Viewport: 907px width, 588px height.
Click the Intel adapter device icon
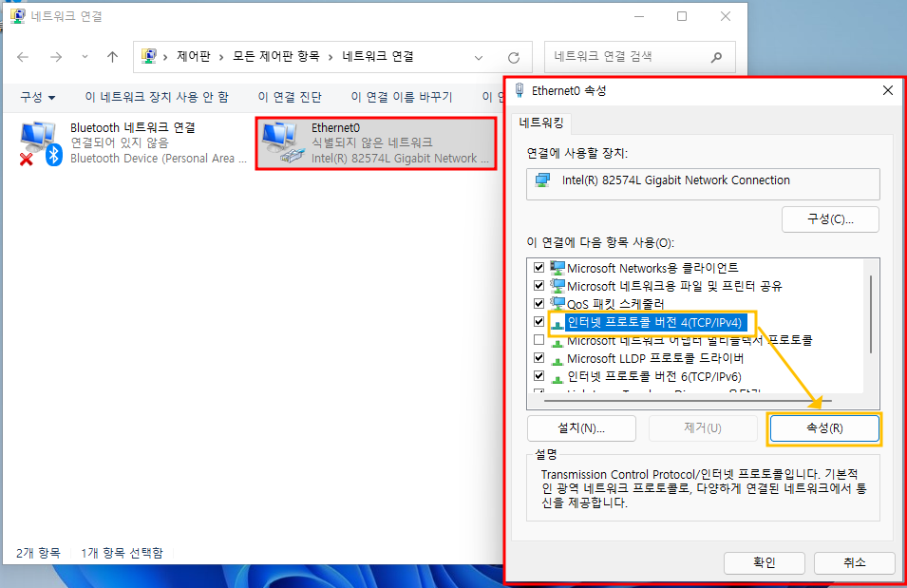click(542, 180)
